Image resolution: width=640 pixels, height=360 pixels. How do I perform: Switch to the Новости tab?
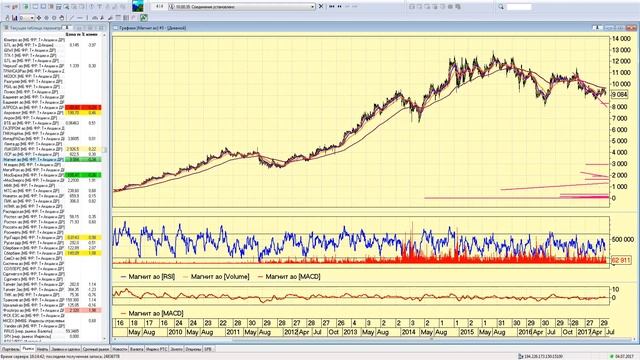click(120, 349)
